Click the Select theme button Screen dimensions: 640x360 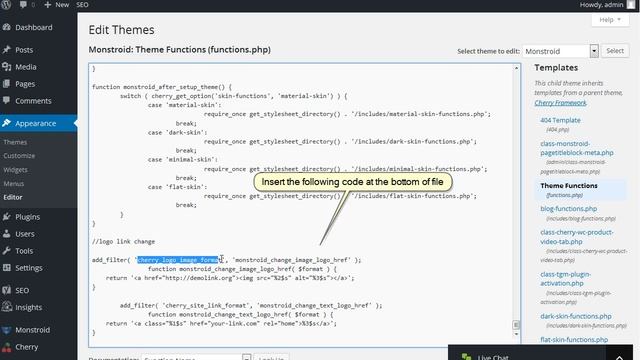pyautogui.click(x=615, y=51)
